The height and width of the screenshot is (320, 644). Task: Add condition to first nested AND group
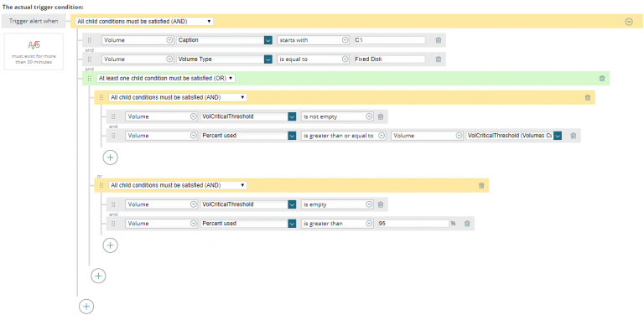point(110,157)
